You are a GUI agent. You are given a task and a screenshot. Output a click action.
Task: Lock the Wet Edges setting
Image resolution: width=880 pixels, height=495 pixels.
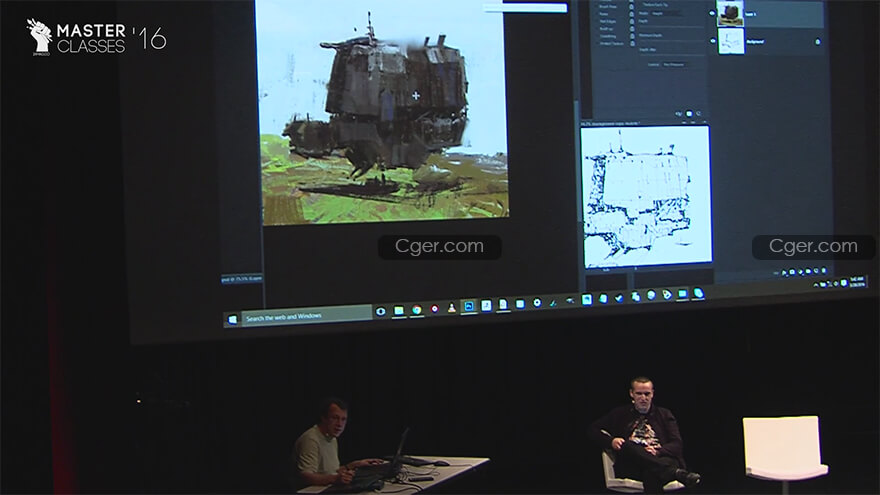632,21
